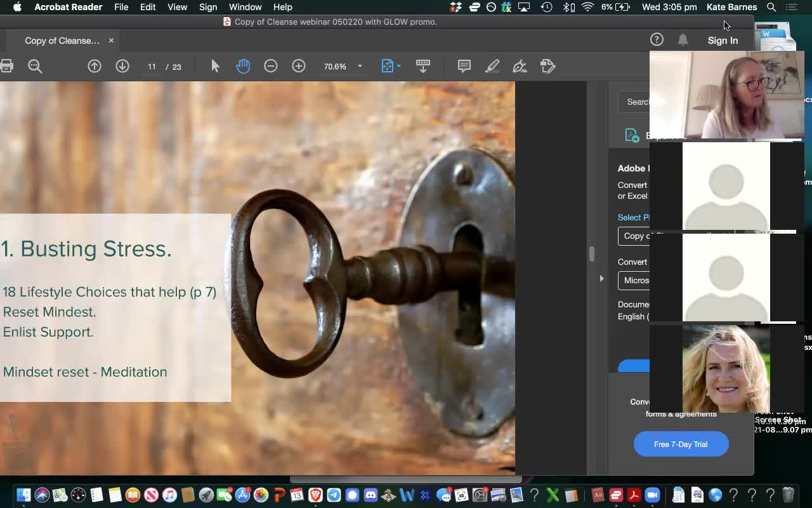Open the View menu
The image size is (812, 508).
(177, 7)
